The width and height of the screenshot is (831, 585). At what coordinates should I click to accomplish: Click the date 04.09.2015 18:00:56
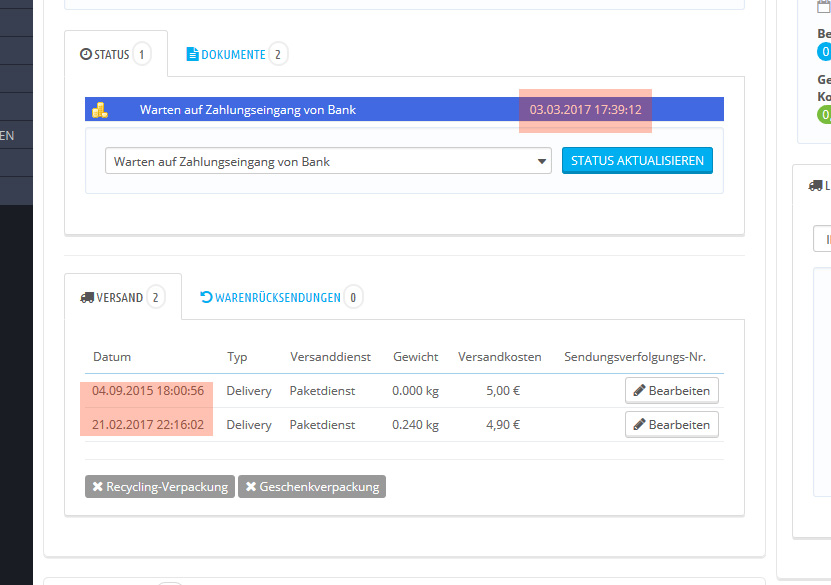[148, 391]
